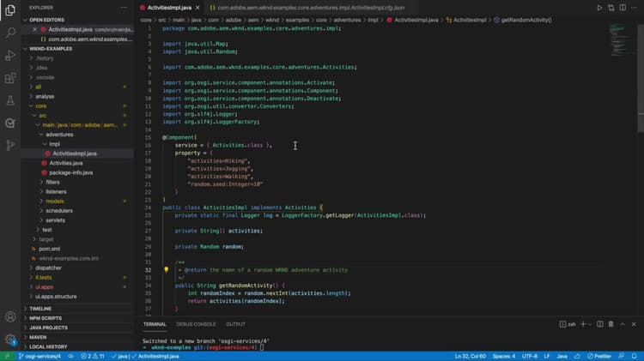Kill terminal with trash icon
This screenshot has height=361, width=644.
[x=611, y=324]
